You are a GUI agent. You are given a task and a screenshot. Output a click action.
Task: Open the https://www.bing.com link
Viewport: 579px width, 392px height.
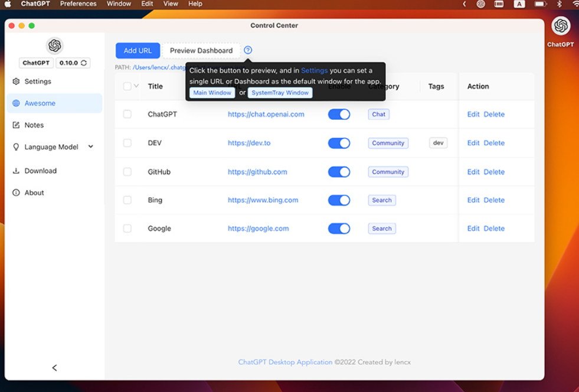(x=263, y=200)
